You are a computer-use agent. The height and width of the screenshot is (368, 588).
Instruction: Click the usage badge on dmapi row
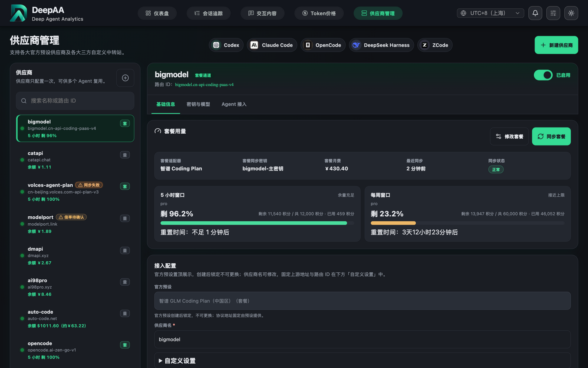125,251
